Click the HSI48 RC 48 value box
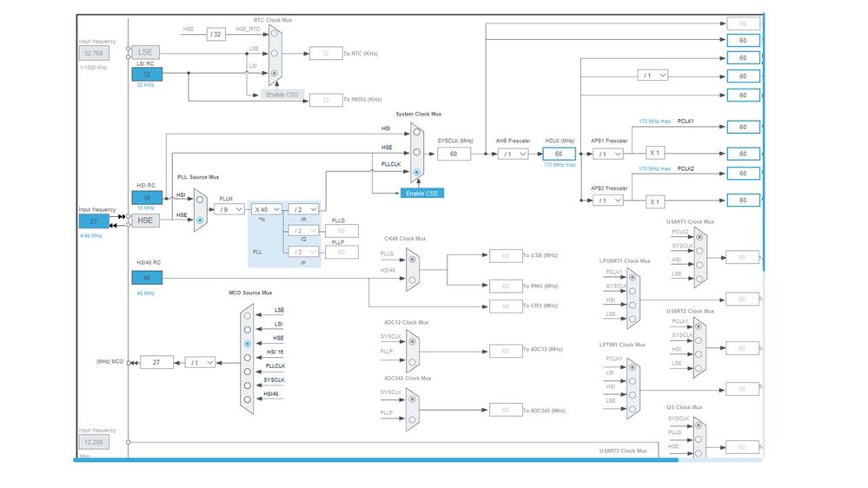 pos(147,278)
